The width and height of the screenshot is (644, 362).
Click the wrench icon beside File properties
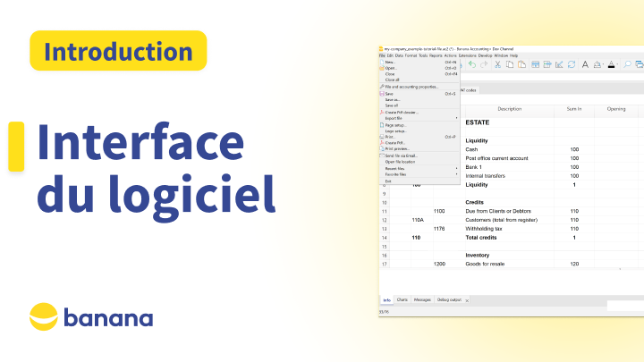tap(382, 87)
